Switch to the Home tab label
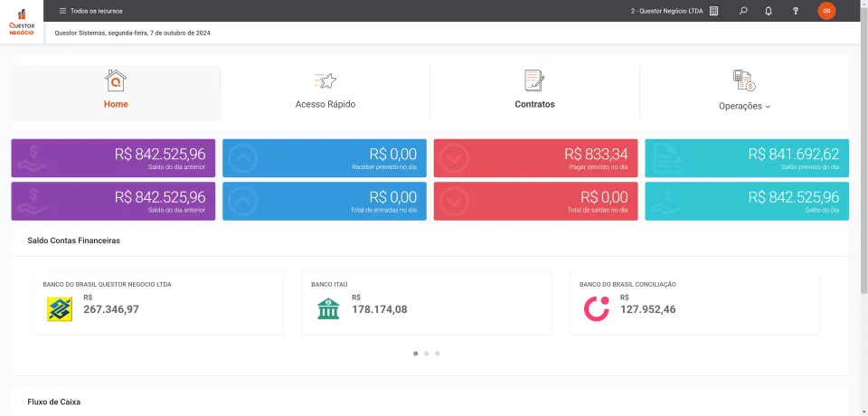Viewport: 868px width, 416px height. (116, 104)
